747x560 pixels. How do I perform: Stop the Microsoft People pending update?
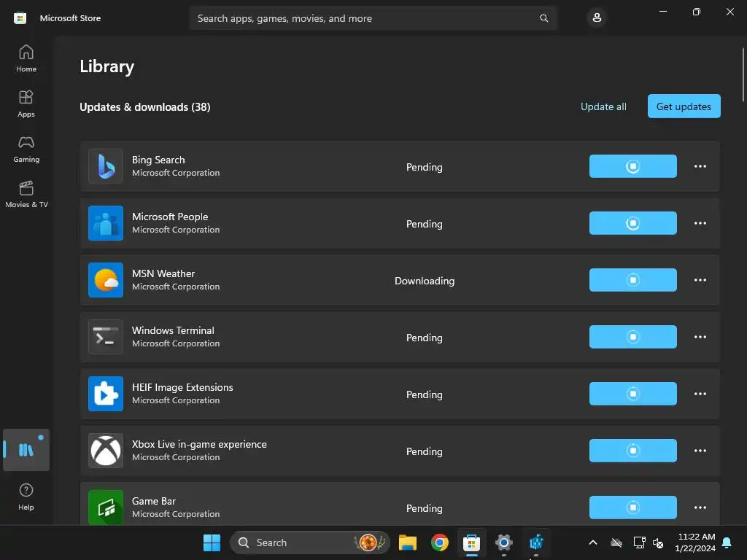[632, 223]
